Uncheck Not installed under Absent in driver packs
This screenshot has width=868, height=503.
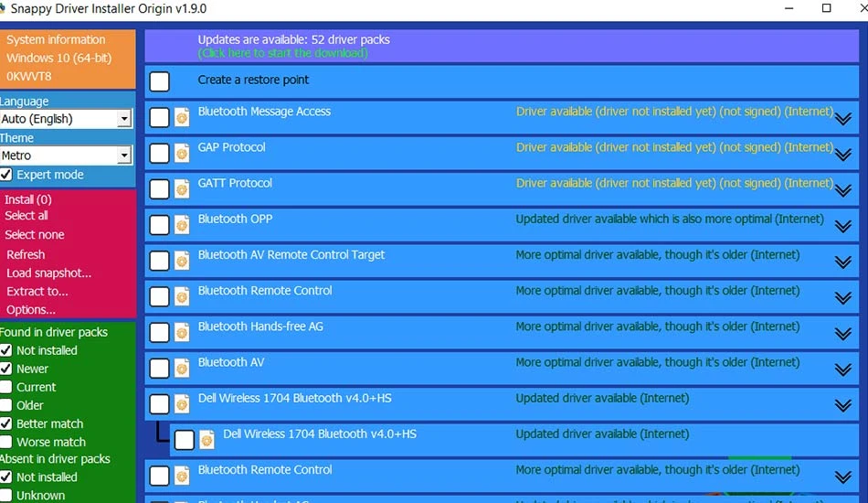click(6, 477)
